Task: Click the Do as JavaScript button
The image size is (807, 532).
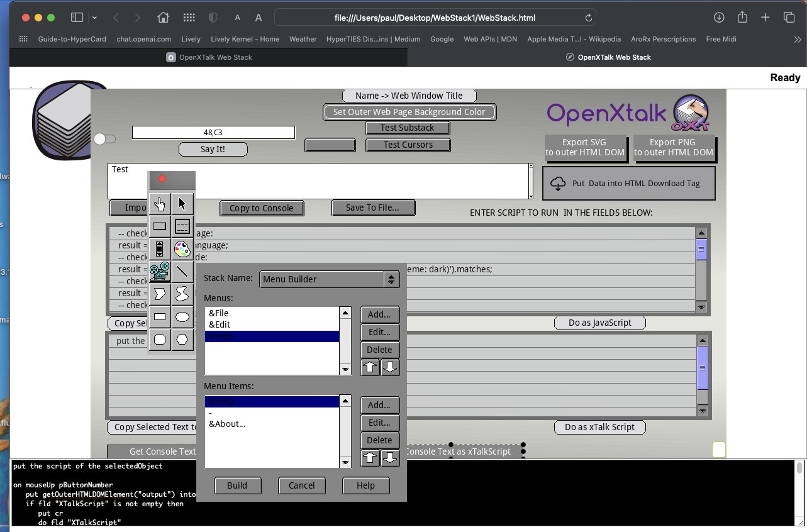Action: (600, 323)
